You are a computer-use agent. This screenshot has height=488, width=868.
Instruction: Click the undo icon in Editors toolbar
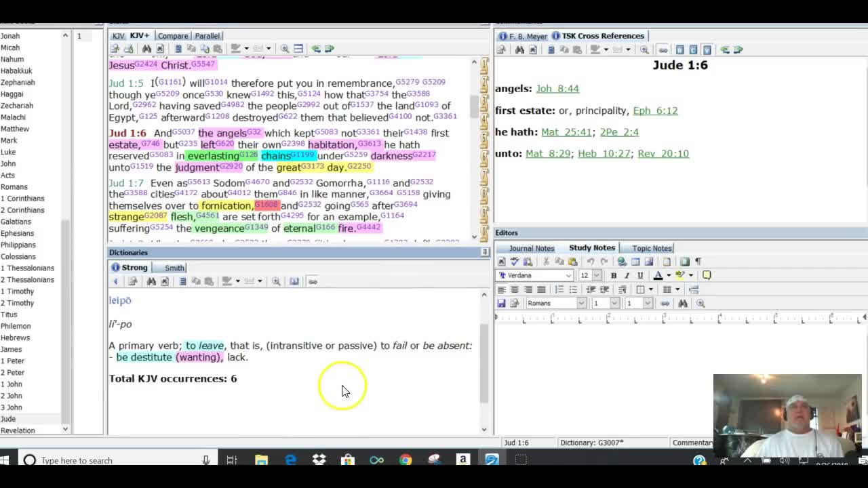(x=591, y=262)
